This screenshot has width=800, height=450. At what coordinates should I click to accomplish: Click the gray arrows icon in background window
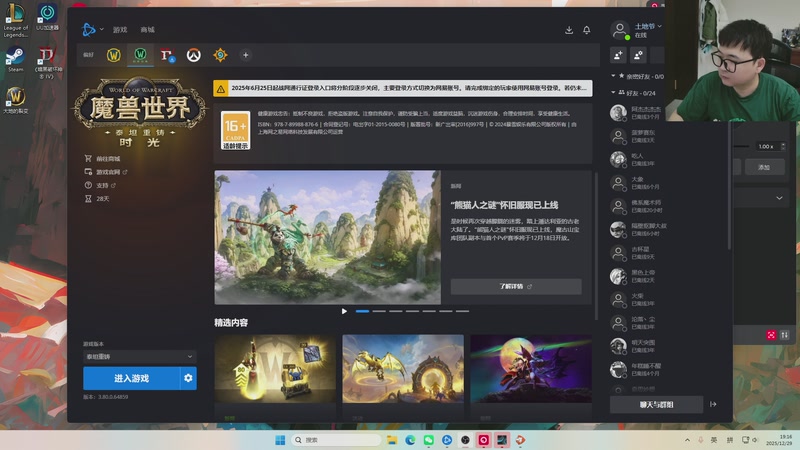(785, 335)
